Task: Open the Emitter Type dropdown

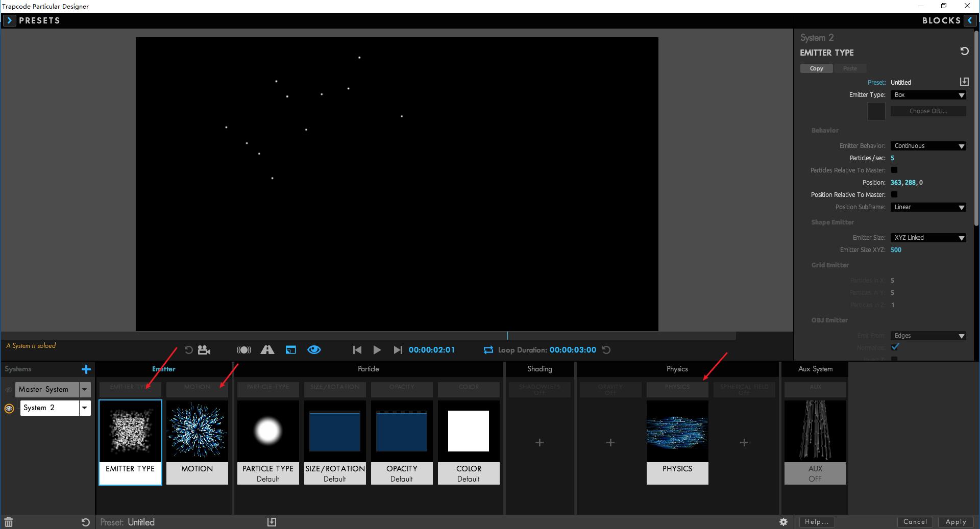Action: tap(928, 95)
